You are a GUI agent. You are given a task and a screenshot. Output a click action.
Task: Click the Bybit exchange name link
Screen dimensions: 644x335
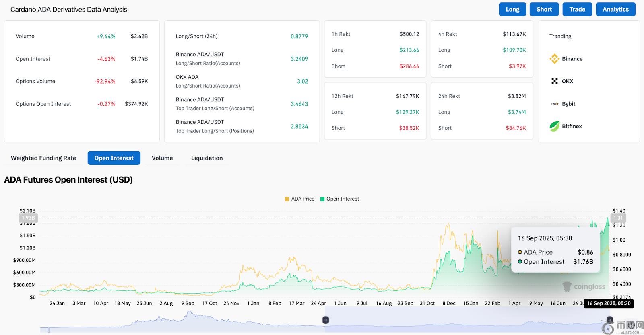point(569,104)
